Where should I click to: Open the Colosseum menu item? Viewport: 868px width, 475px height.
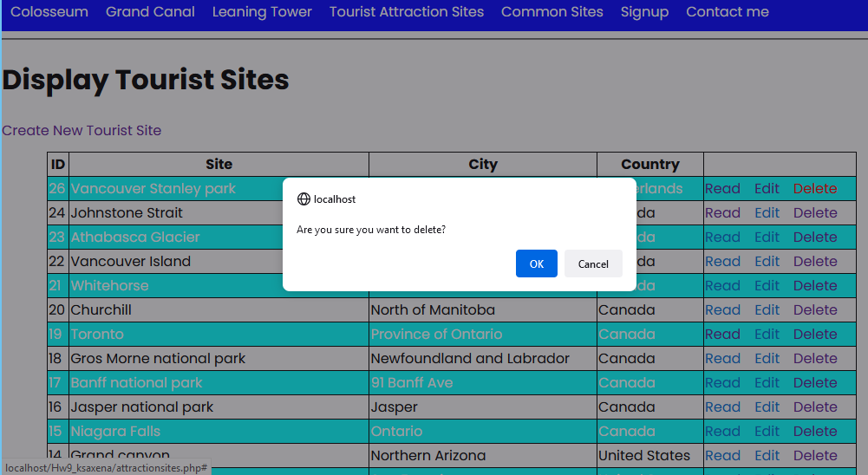49,12
